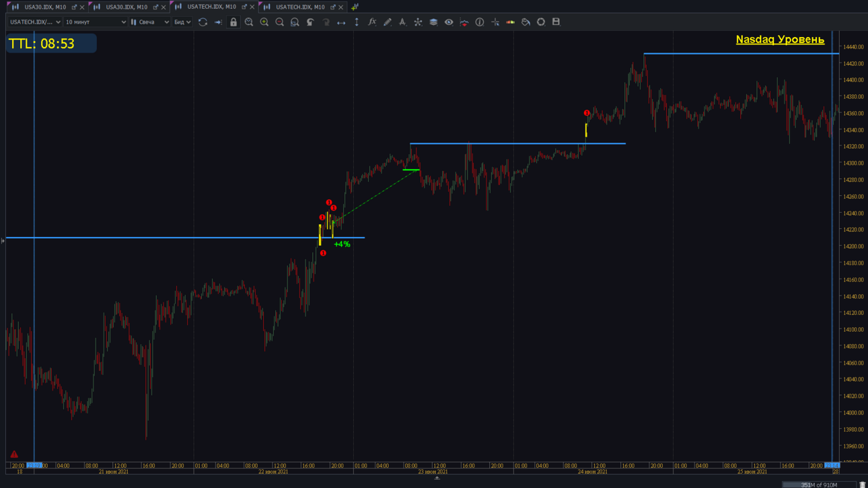Click the zoom in magnifier icon

point(264,22)
